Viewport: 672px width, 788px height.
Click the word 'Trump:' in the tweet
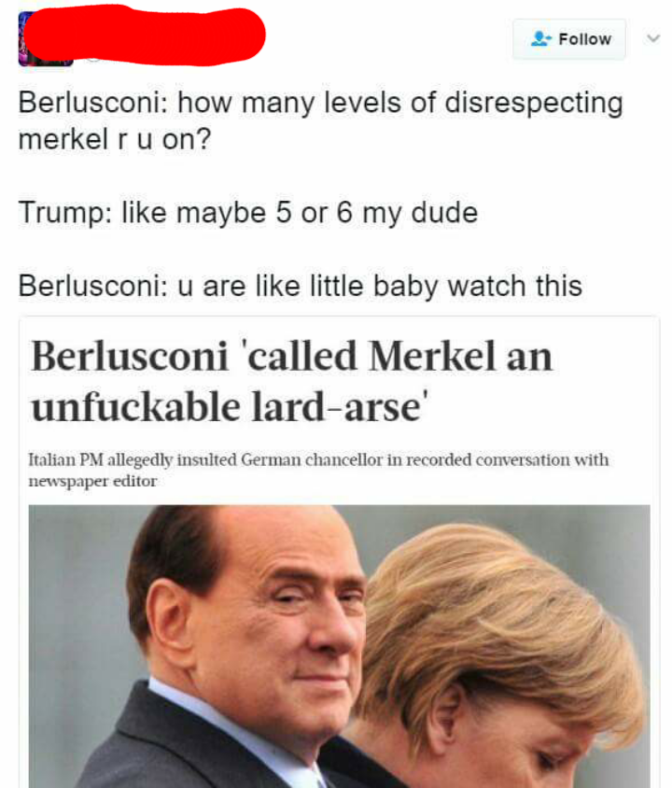coord(63,212)
